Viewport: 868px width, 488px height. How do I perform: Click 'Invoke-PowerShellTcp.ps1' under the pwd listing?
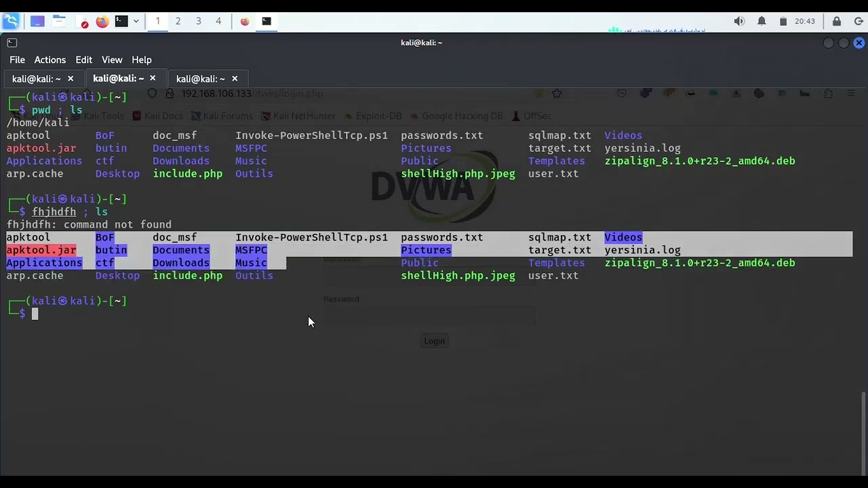311,136
